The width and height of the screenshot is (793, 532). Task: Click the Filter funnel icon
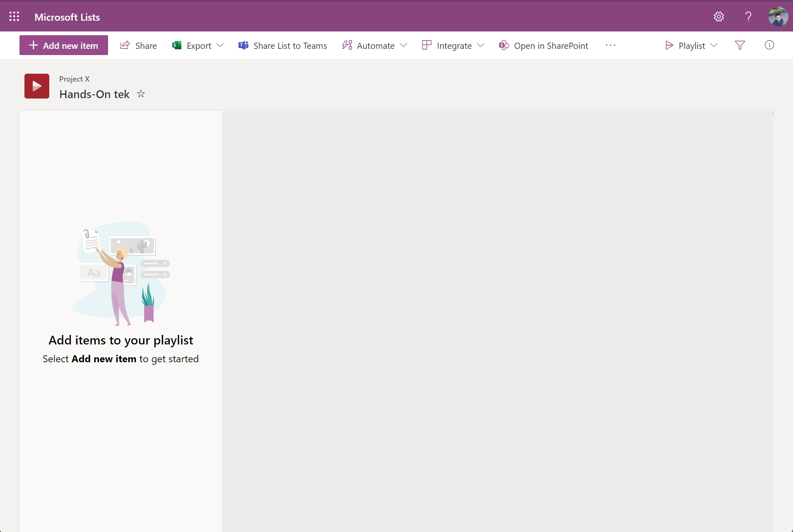[740, 45]
